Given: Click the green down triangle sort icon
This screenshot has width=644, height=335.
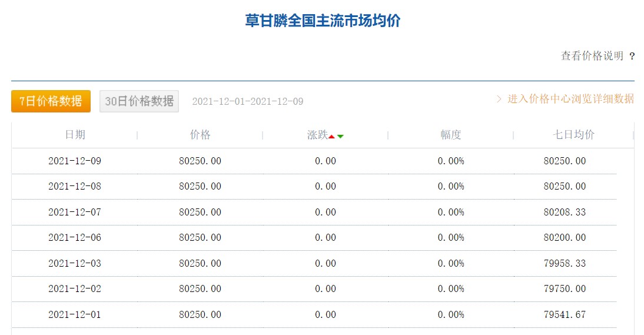Looking at the screenshot, I should pyautogui.click(x=340, y=137).
